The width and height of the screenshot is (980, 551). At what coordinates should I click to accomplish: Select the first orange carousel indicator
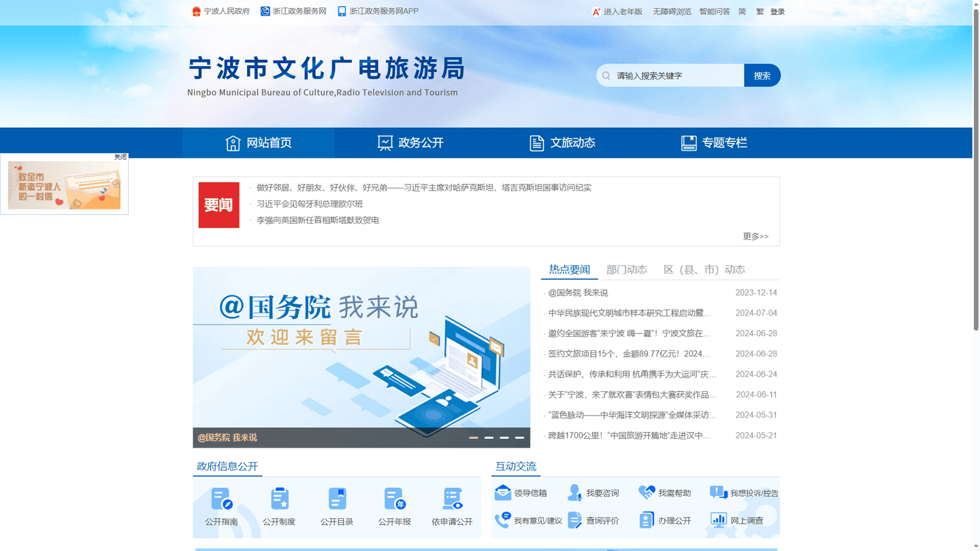pyautogui.click(x=474, y=437)
